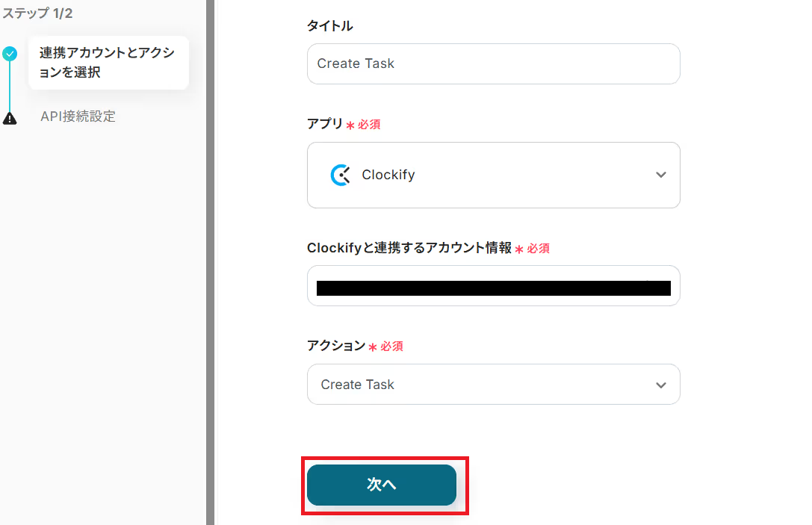
Task: Click the Clockify logo icon
Action: pyautogui.click(x=341, y=175)
